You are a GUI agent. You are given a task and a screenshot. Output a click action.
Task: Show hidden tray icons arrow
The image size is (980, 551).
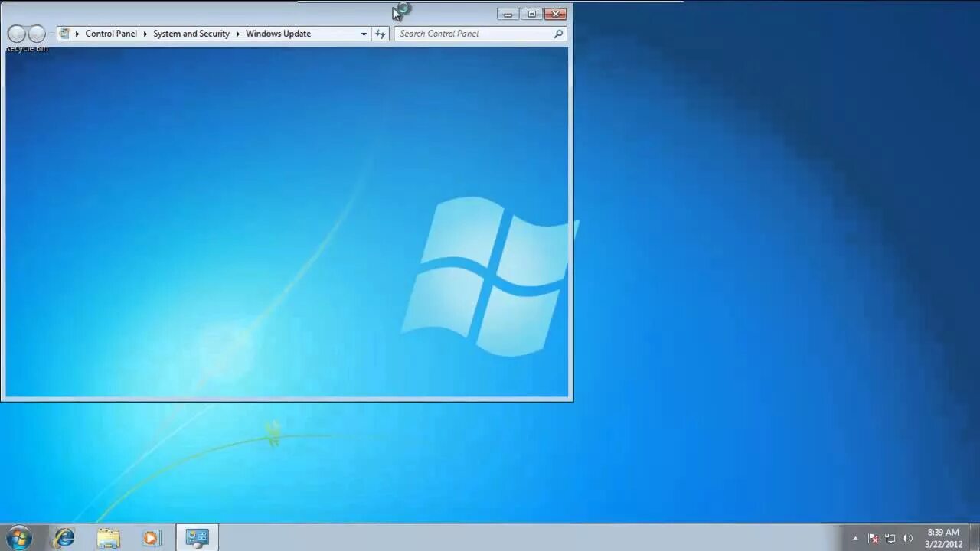tap(855, 538)
